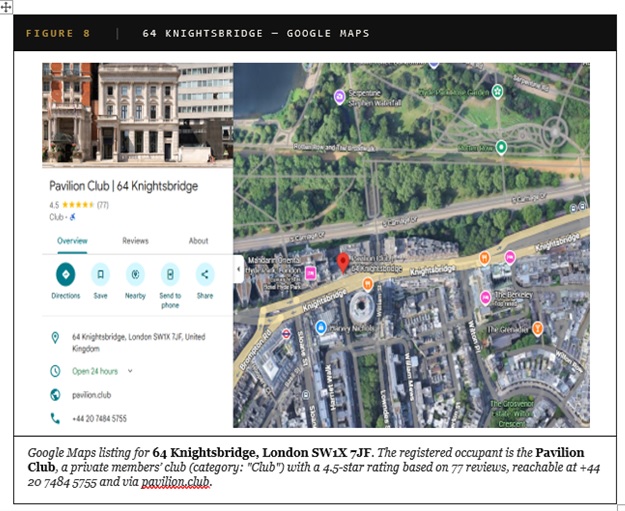
Task: Select the Overview tab
Action: [72, 241]
